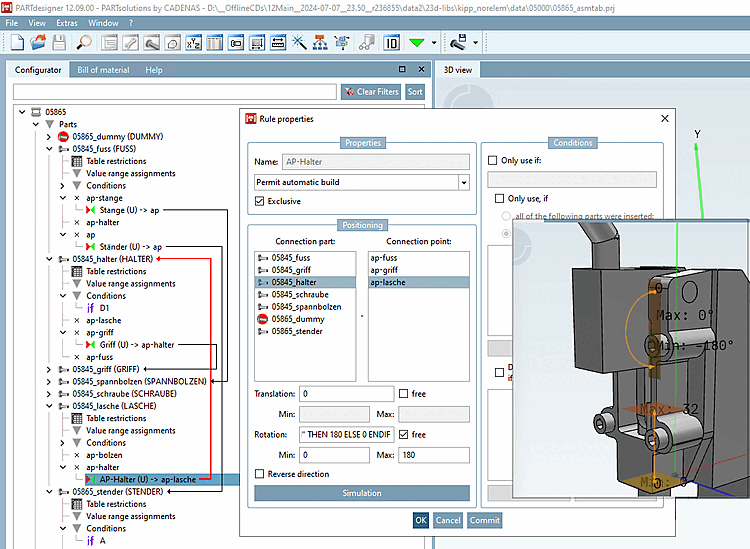Click the Save floppy disk icon
This screenshot has width=750, height=549.
pyautogui.click(x=59, y=43)
